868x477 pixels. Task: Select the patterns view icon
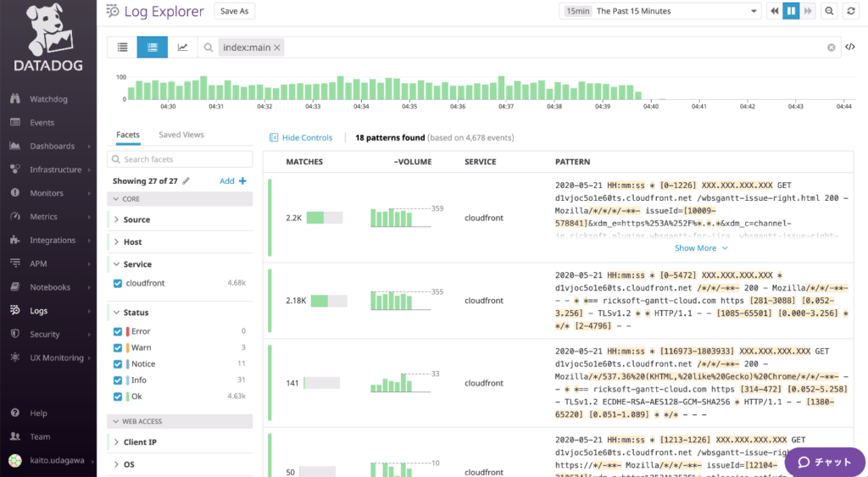(153, 47)
